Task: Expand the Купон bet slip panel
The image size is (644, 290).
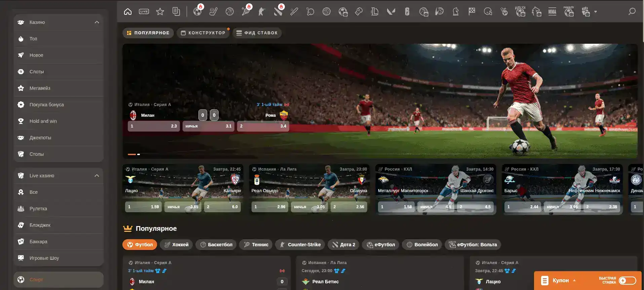Action: (574, 281)
